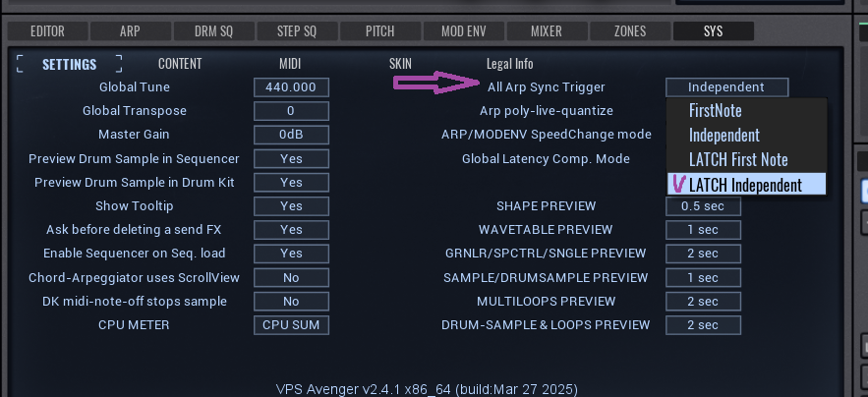The image size is (868, 397).
Task: Click the Master Gain value box
Action: [291, 135]
